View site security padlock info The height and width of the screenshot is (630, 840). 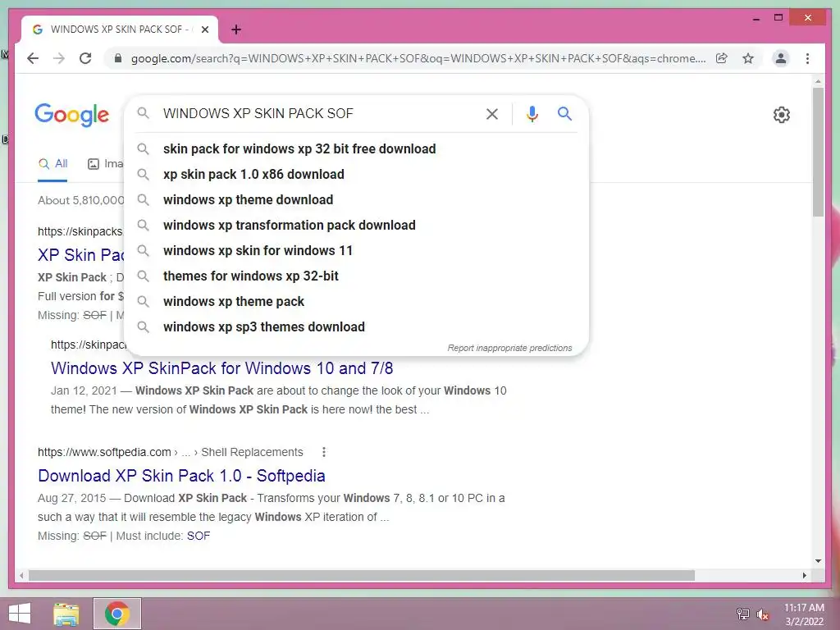point(118,58)
